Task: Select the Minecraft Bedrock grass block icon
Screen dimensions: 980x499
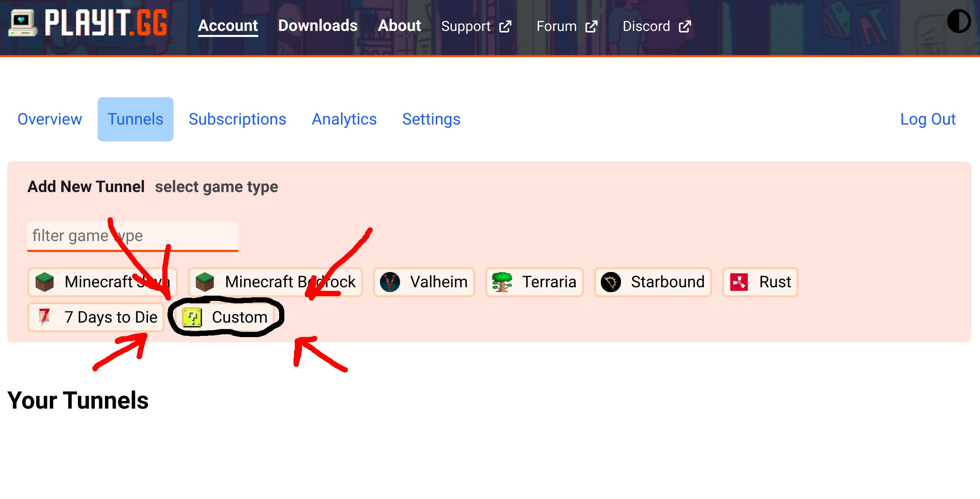Action: click(205, 282)
